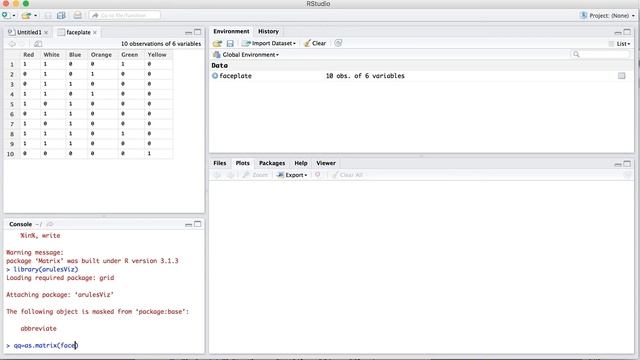Maximize the Plots pane
Image resolution: width=640 pixels, height=360 pixels.
tap(627, 164)
